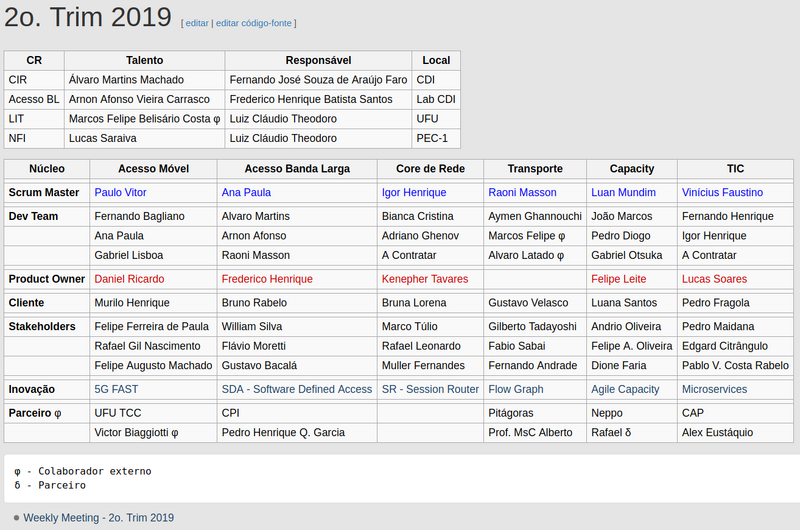
Task: Open the Vinícius Faustino link
Action: coord(722,192)
